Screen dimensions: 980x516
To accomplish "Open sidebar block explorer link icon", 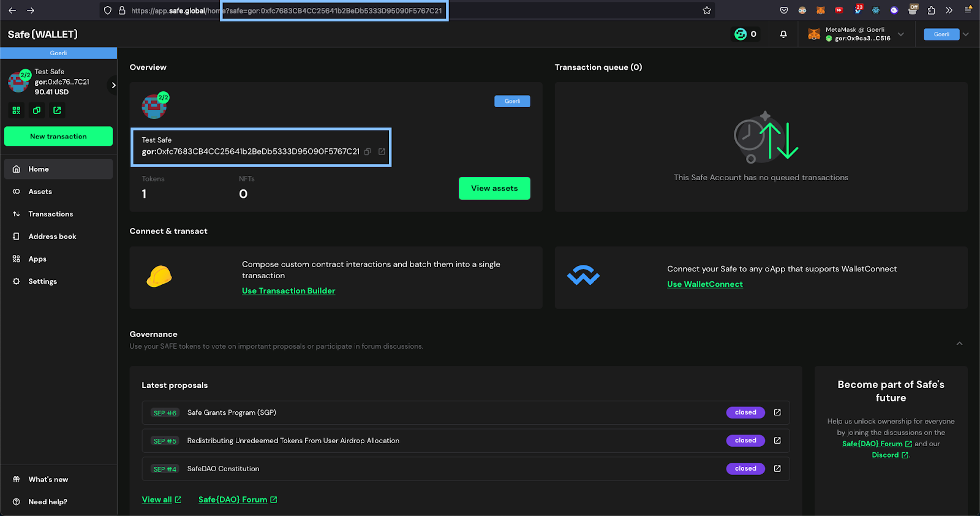I will coord(57,110).
